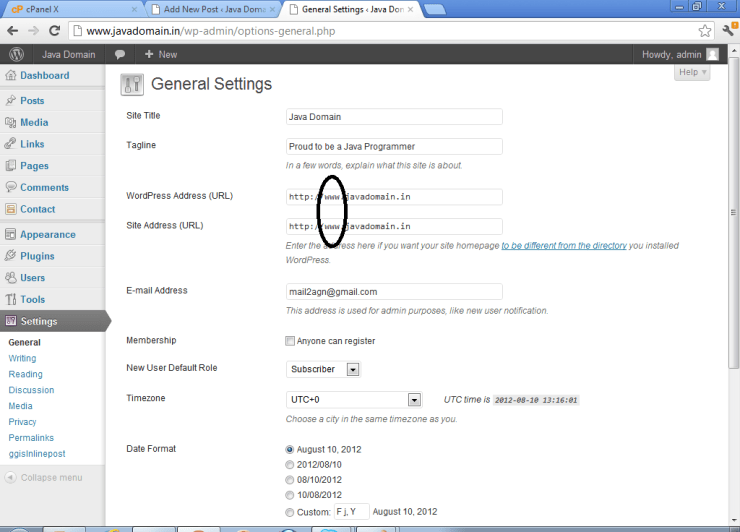
Task: Reload the page with the refresh icon
Action: tap(54, 31)
